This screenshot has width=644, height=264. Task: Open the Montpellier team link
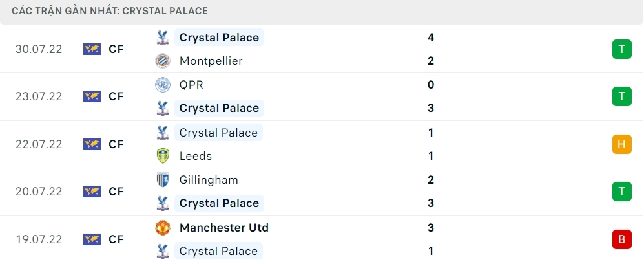click(x=211, y=61)
